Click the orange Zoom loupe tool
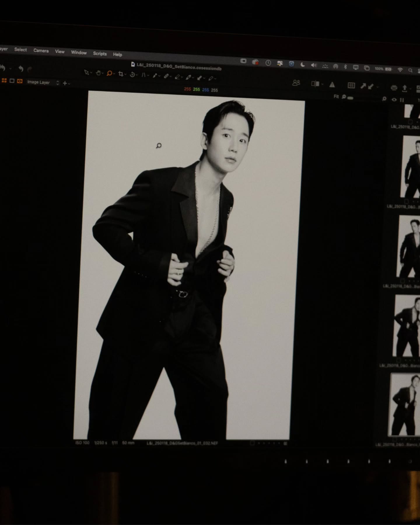 [109, 74]
